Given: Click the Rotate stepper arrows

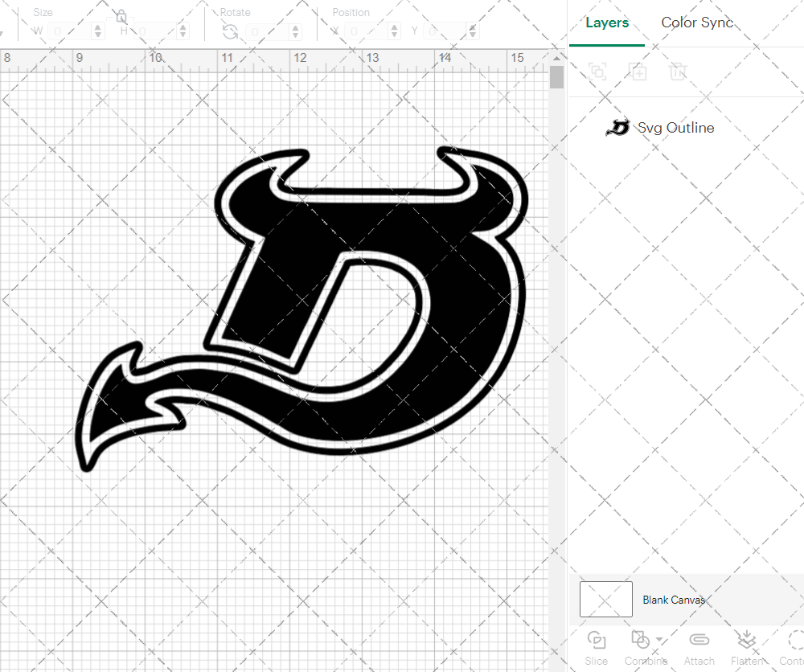Looking at the screenshot, I should (295, 32).
